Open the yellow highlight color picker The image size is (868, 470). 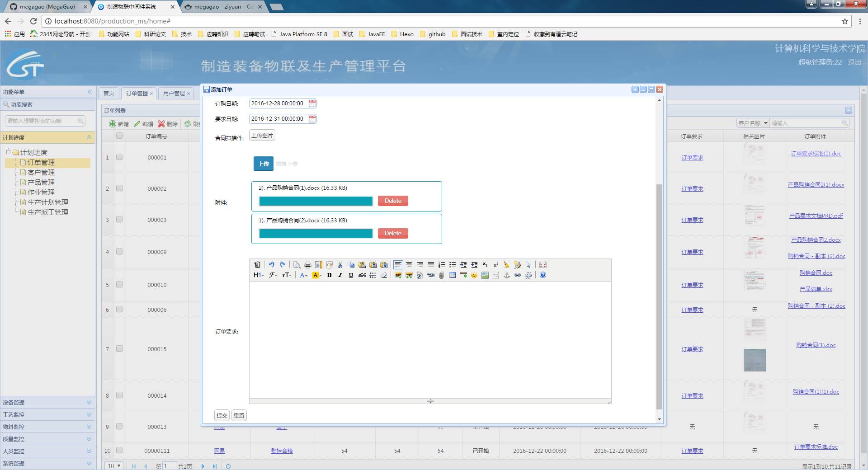click(x=316, y=275)
